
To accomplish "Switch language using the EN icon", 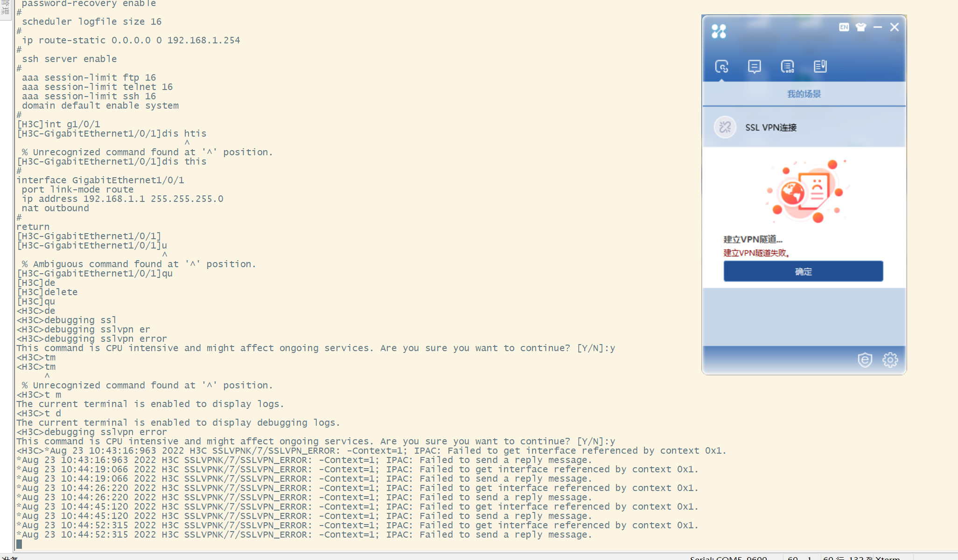I will (x=844, y=27).
